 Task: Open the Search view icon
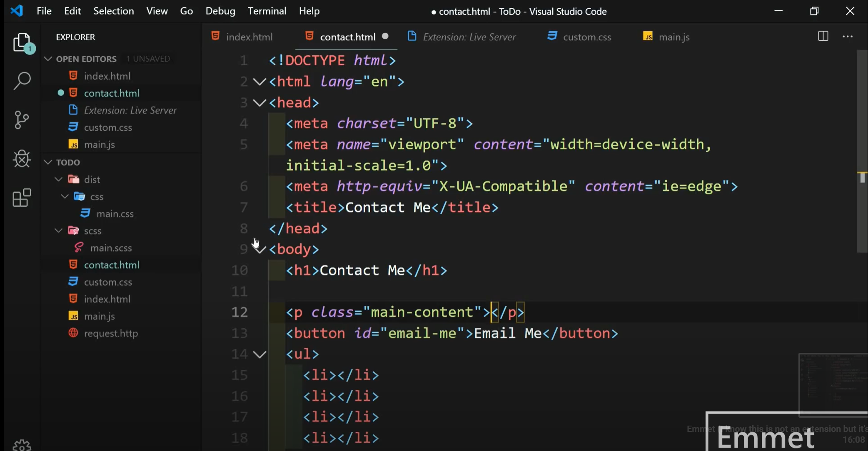pos(22,80)
